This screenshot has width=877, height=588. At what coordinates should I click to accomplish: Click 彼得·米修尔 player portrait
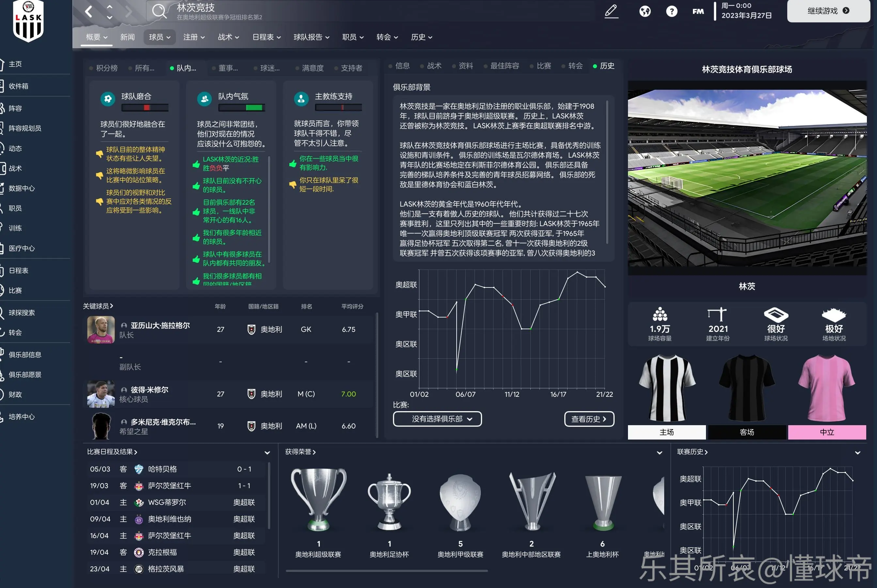pos(101,394)
